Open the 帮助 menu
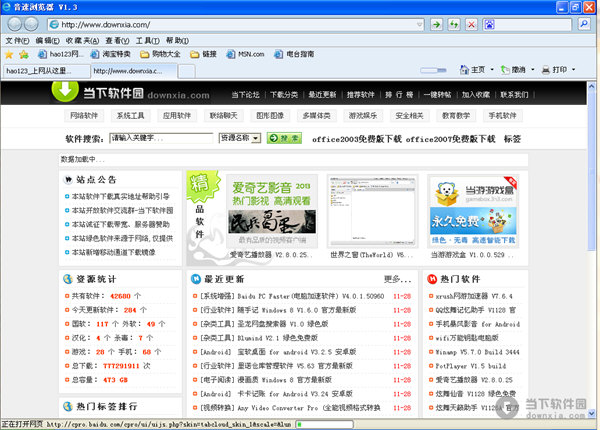Screen dimensions: 600x430 pyautogui.click(x=177, y=41)
